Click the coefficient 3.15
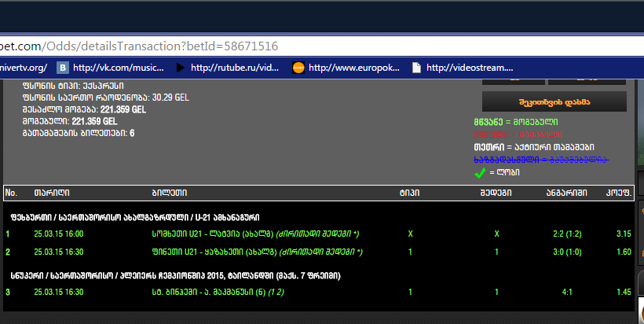The width and height of the screenshot is (644, 324). click(624, 234)
